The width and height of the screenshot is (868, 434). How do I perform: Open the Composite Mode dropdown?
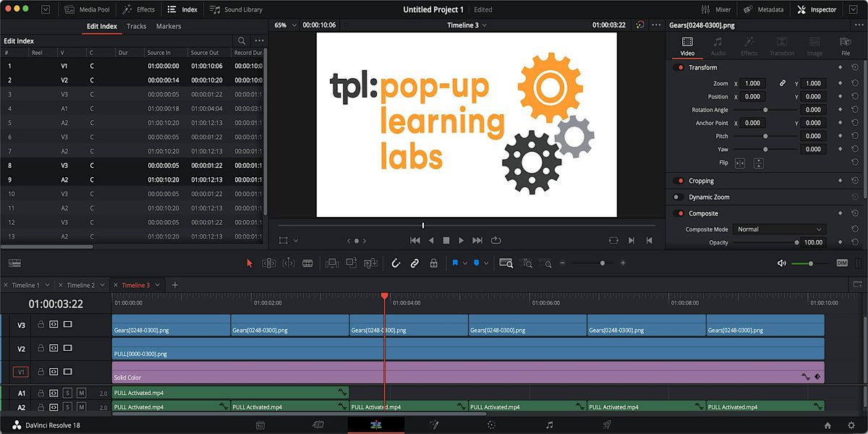tap(778, 229)
